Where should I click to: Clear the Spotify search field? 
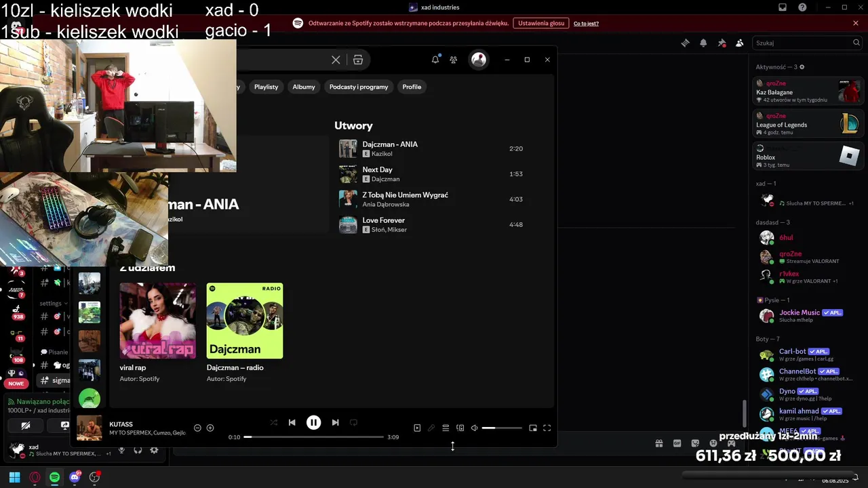(x=336, y=60)
